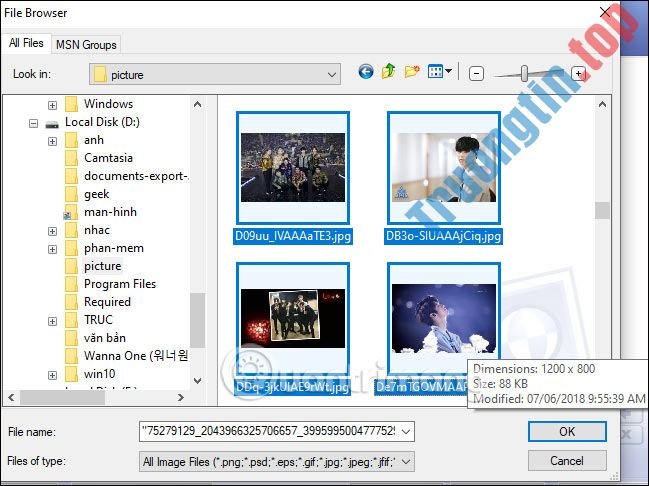This screenshot has width=649, height=486.
Task: Click the Camtasia folder icon
Action: pos(71,158)
